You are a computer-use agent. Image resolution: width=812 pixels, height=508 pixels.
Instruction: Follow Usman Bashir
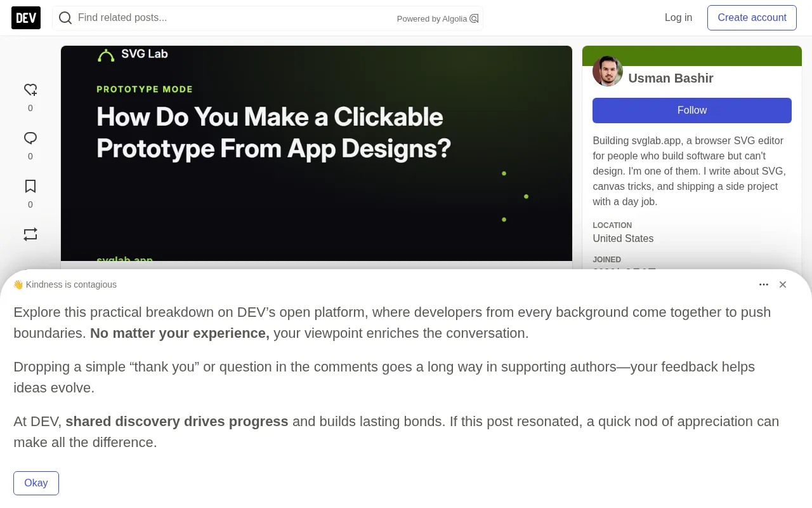click(692, 110)
